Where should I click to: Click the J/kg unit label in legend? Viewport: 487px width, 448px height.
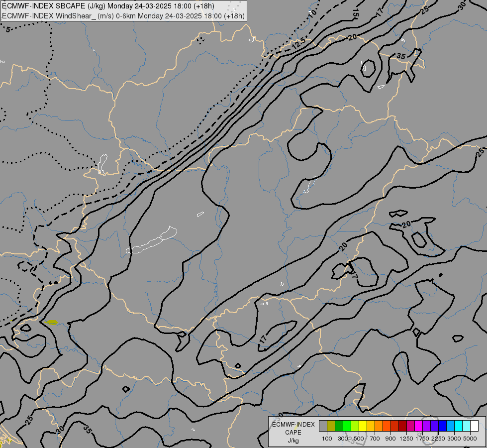(293, 441)
